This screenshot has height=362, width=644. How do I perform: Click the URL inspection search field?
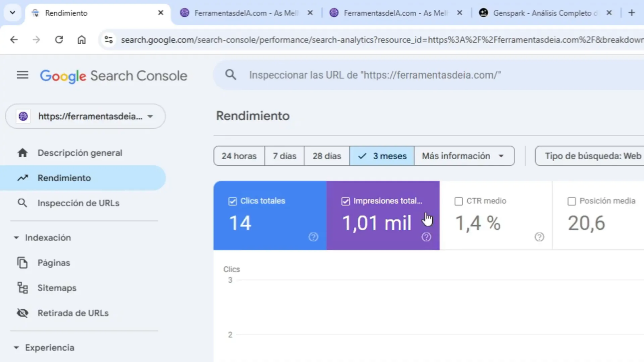point(374,74)
